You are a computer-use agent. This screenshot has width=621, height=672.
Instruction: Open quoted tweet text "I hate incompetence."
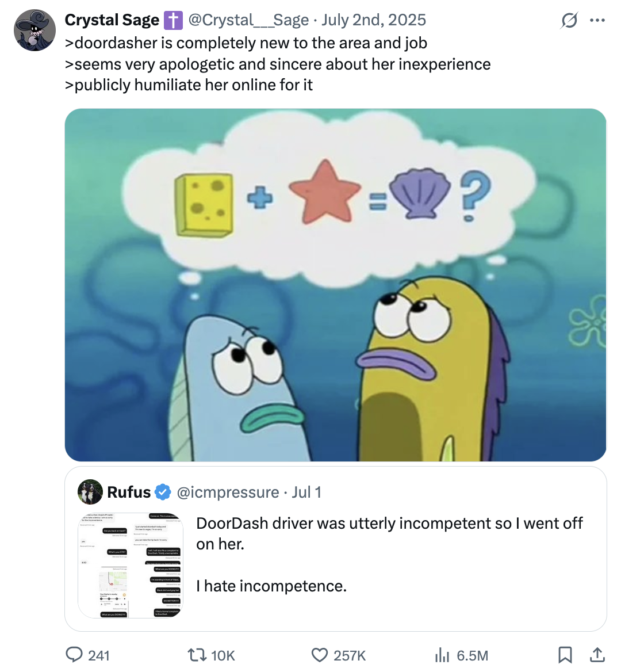coord(271,586)
